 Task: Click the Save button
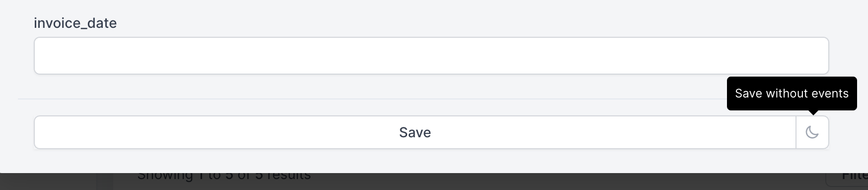[x=415, y=132]
